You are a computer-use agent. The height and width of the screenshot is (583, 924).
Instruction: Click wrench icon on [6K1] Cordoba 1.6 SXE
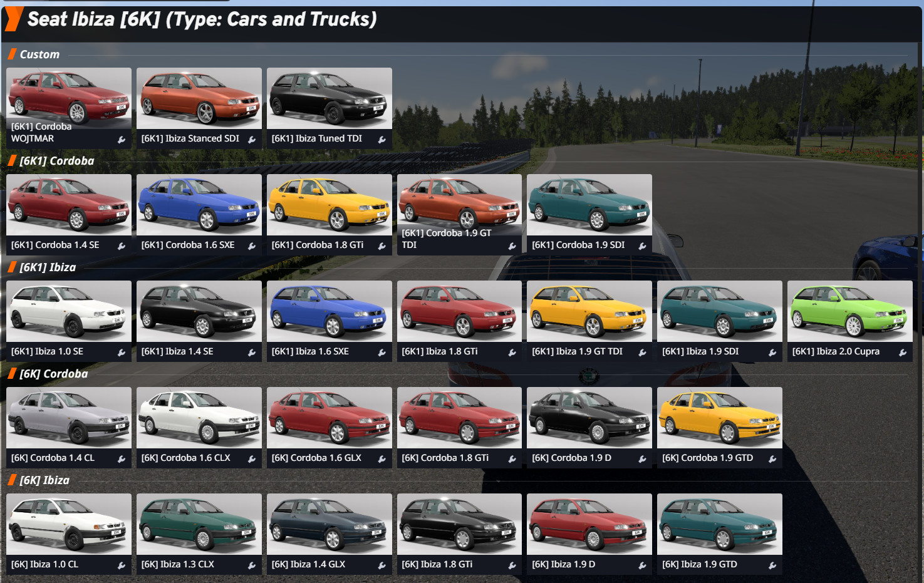tap(252, 246)
